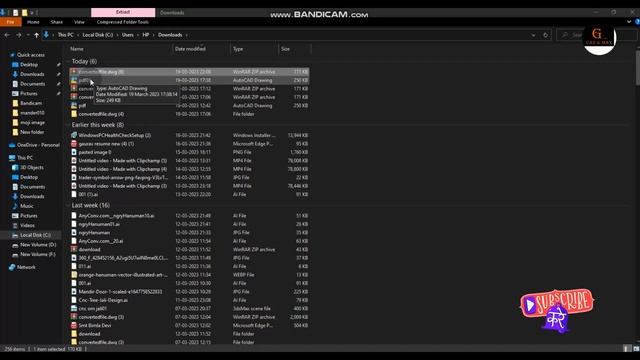Click the Local Disk (C:) drive icon

[x=15, y=235]
